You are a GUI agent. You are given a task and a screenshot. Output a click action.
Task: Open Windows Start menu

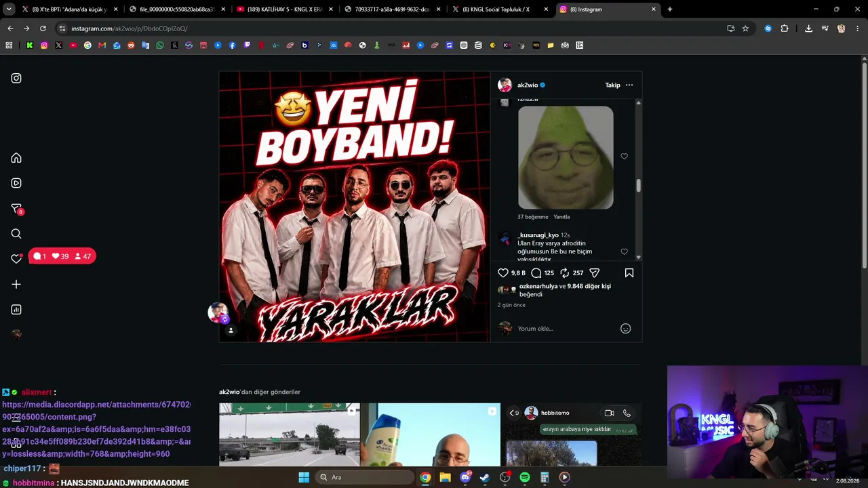coord(304,477)
